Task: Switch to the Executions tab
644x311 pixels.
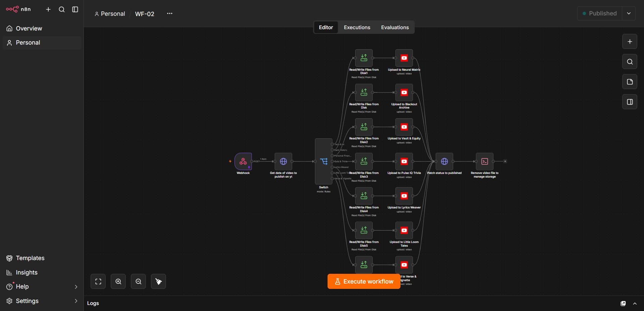Action: [357, 27]
